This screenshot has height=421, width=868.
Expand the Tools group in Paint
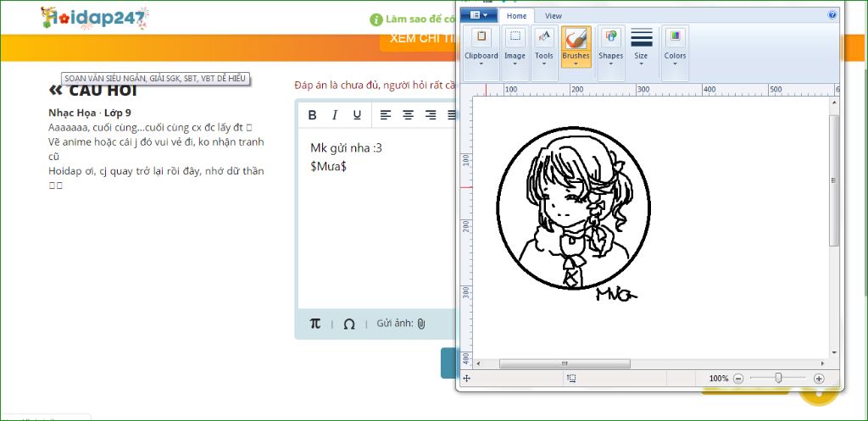pos(543,53)
